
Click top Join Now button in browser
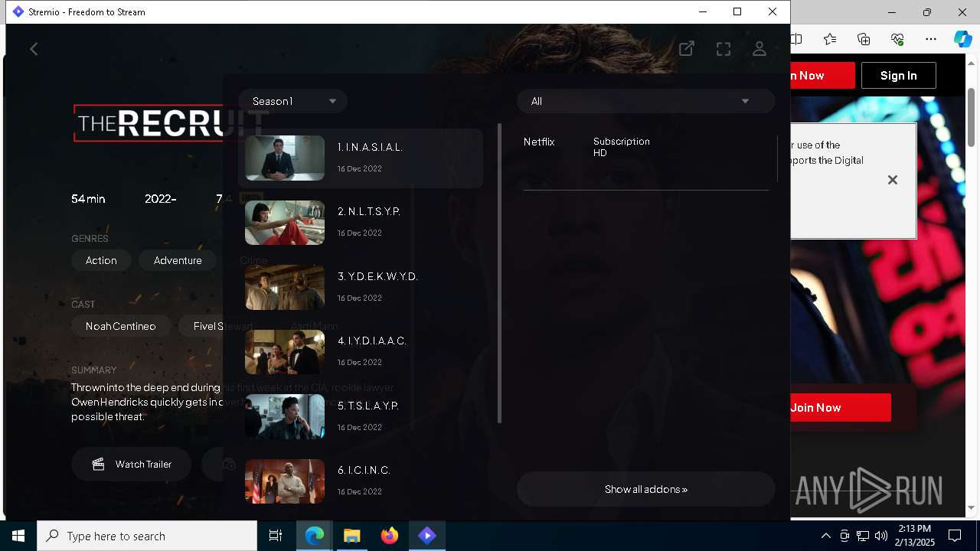(822, 75)
